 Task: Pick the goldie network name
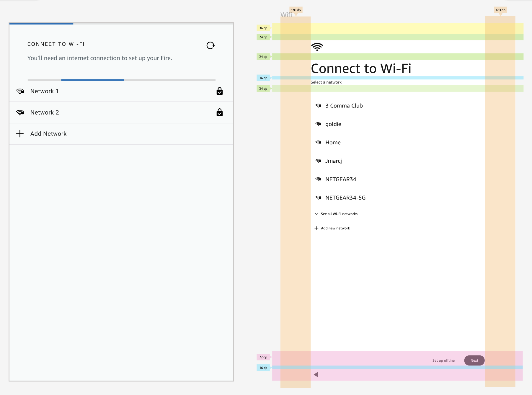tap(333, 124)
